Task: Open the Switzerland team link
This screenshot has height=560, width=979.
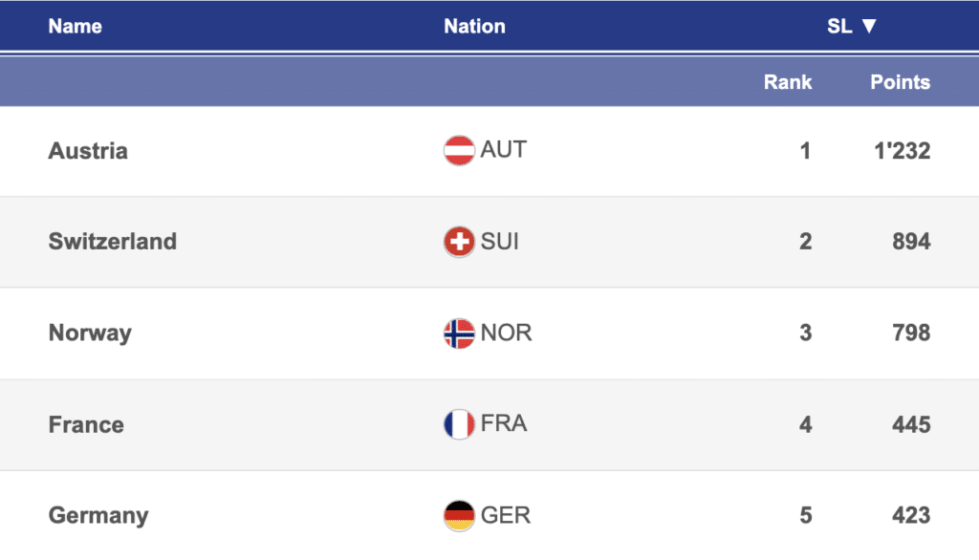Action: [113, 242]
